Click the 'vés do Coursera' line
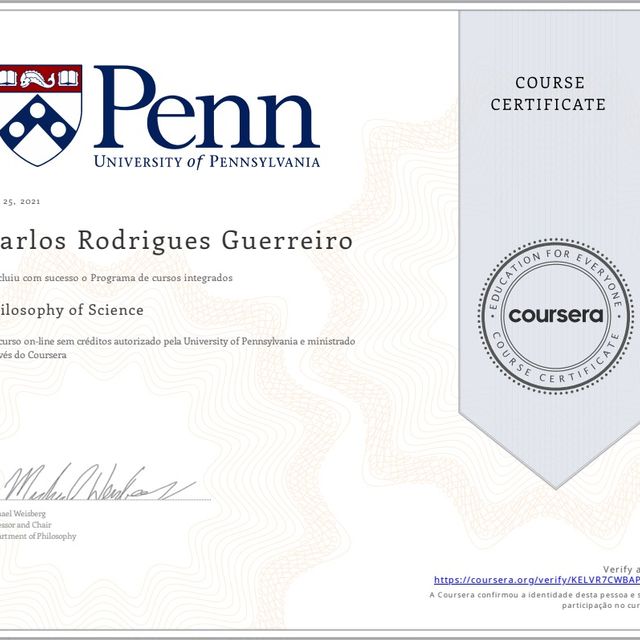The image size is (640, 640). click(33, 355)
